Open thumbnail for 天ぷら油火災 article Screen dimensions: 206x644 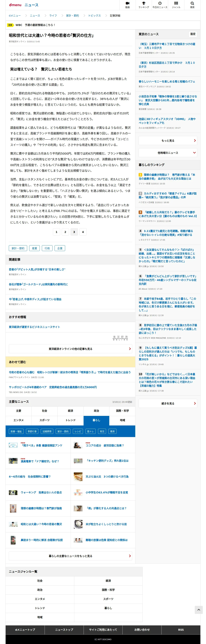[x=78, y=476]
